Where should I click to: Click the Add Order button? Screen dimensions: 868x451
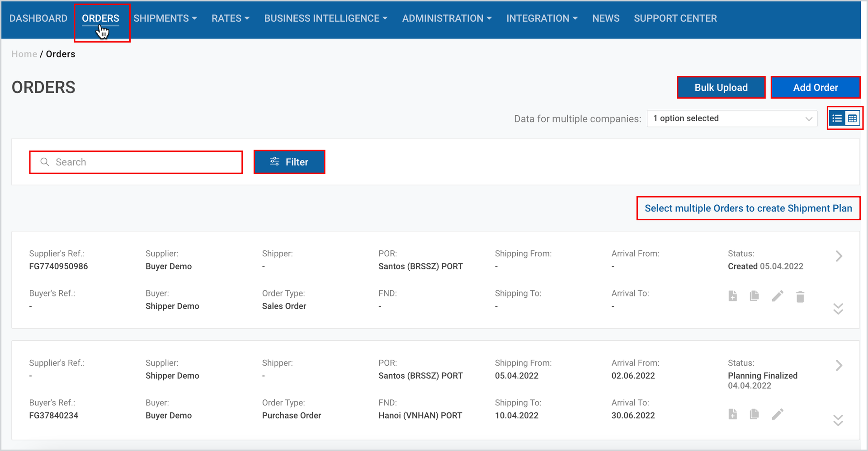coord(816,88)
